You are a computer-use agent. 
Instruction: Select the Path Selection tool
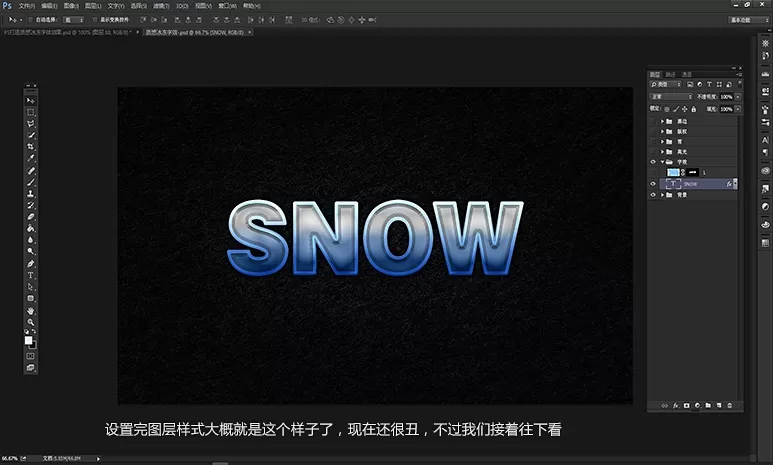31,287
